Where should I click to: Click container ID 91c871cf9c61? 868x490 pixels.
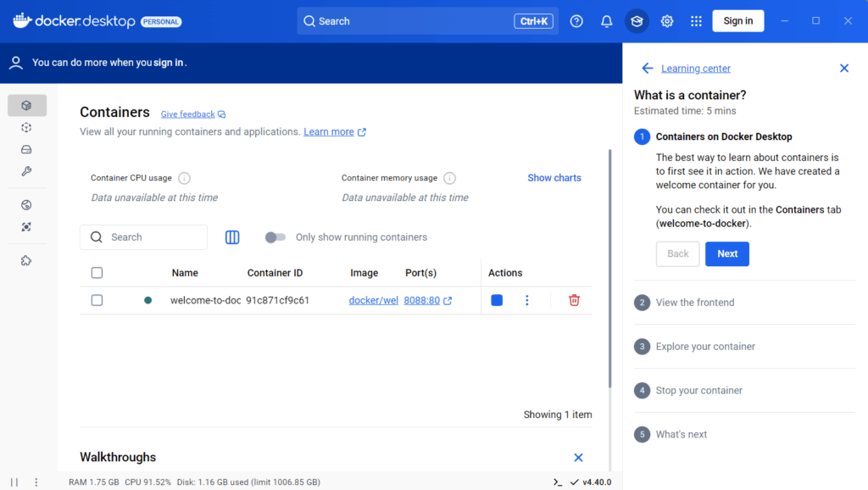pyautogui.click(x=278, y=300)
